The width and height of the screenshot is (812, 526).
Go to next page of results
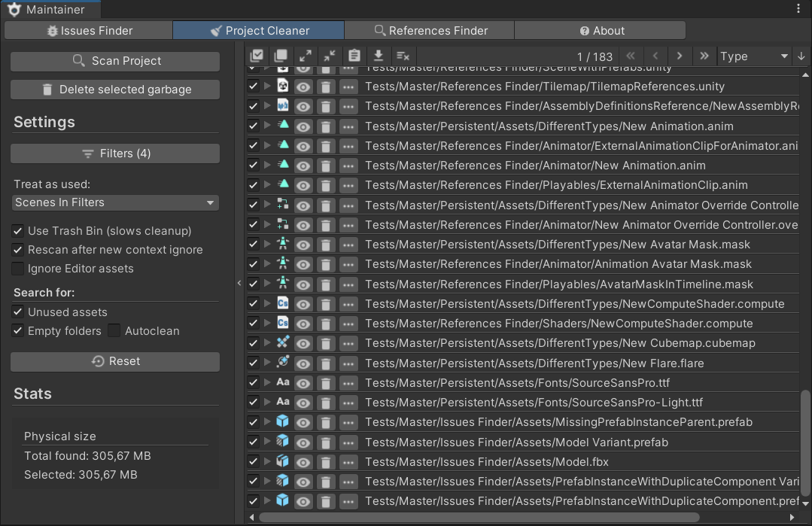click(x=680, y=56)
